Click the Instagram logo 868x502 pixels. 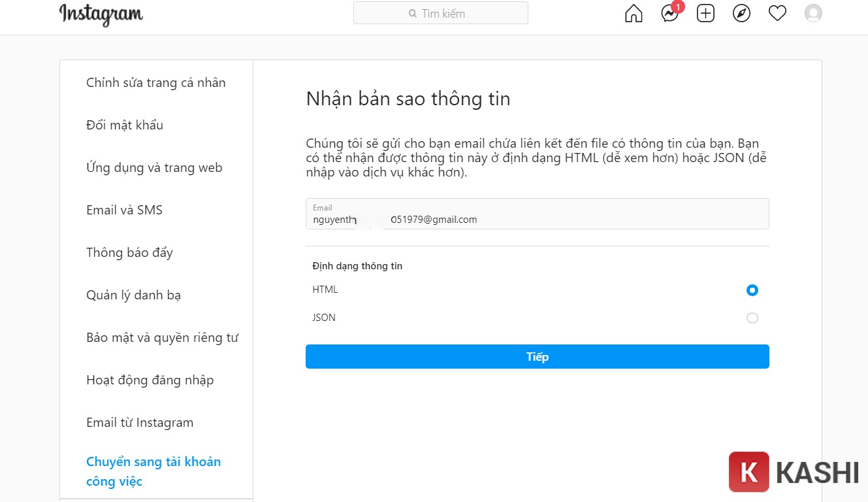pyautogui.click(x=101, y=14)
